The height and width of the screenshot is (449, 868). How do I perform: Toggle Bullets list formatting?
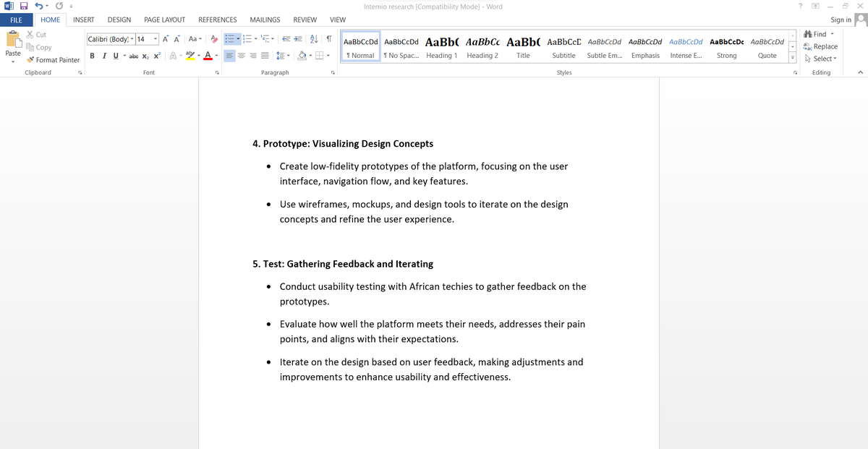click(229, 39)
